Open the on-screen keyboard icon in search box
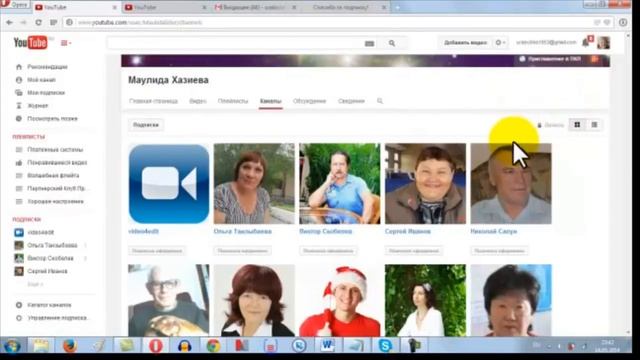This screenshot has width=640, height=360. coord(369,43)
